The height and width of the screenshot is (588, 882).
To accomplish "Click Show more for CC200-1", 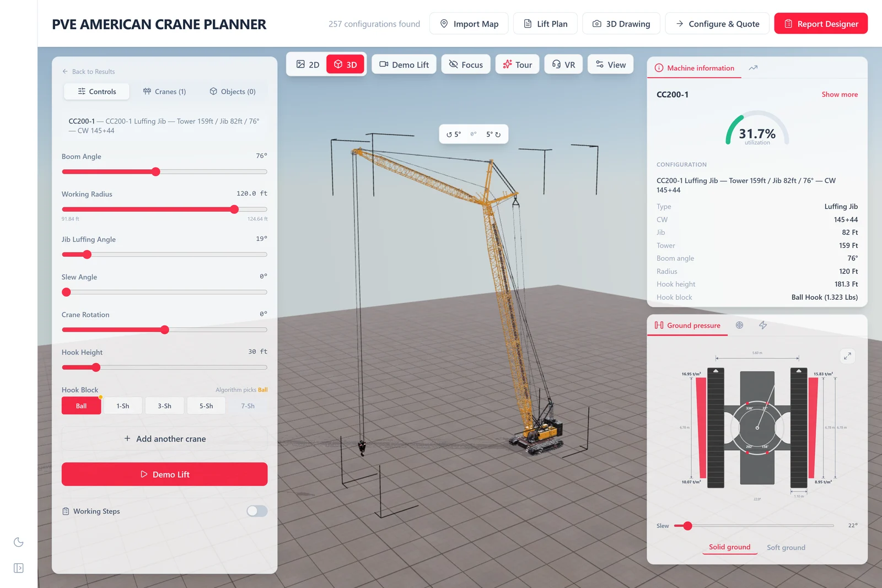I will click(x=839, y=94).
